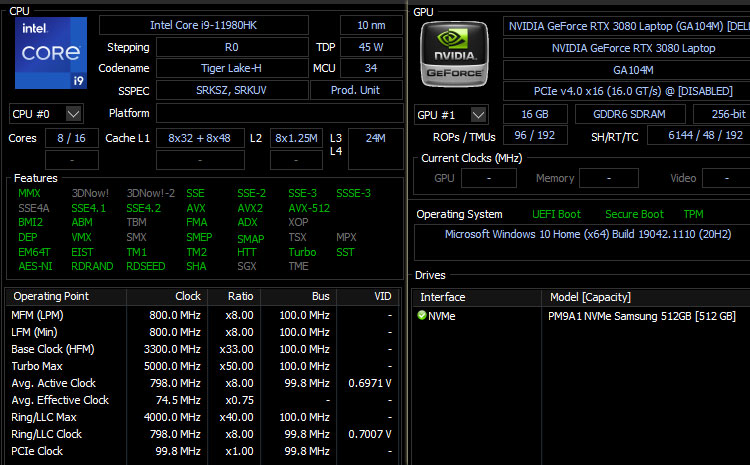Image resolution: width=750 pixels, height=465 pixels.
Task: Select the PM9A1 NVMe Samsung 512GB drive entry
Action: [x=642, y=316]
